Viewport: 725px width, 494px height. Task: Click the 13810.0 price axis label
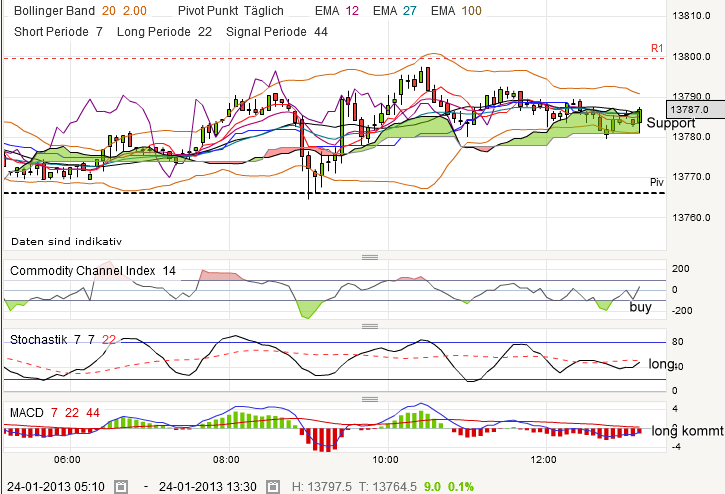point(691,16)
